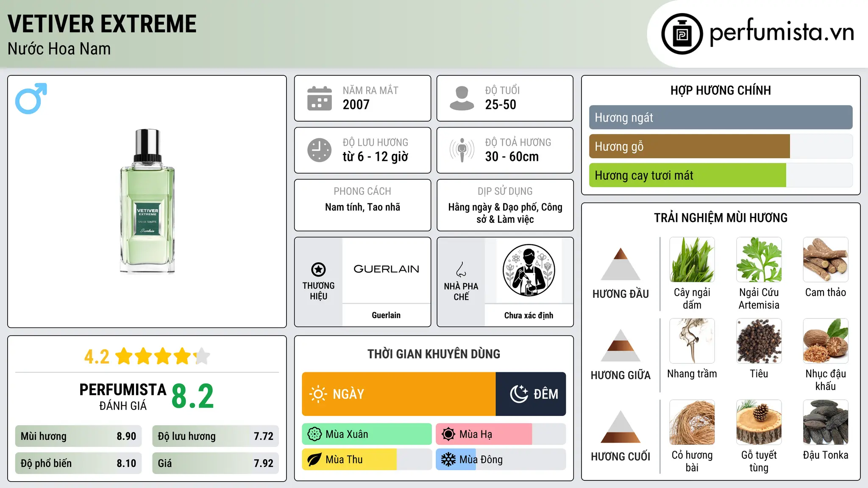This screenshot has height=488, width=868.
Task: Click the sun icon beside Mùa Hạ
Action: pos(448,434)
